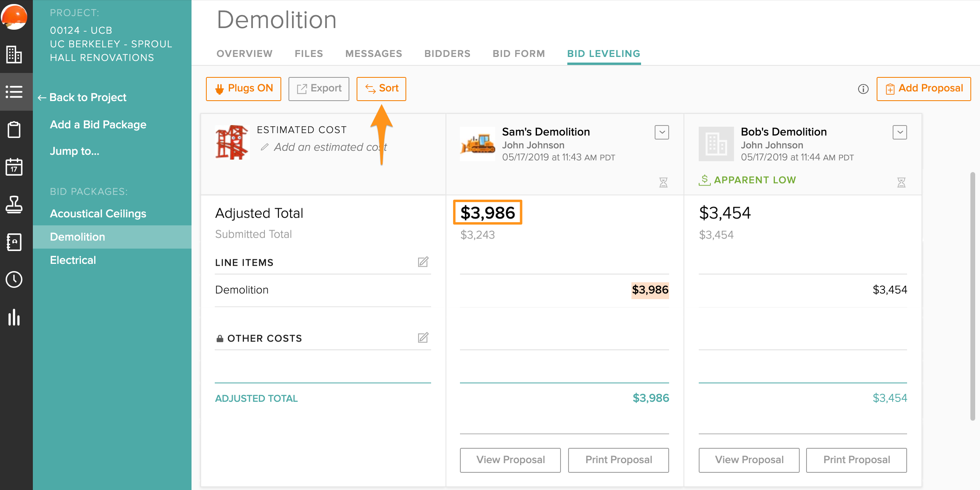
Task: Click the info icon near Add Proposal
Action: 863,89
